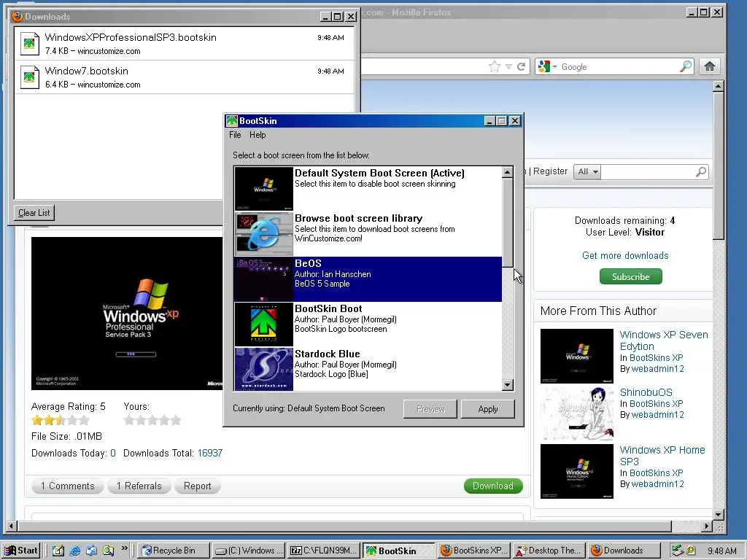747x560 pixels.
Task: Set your rating to five stars
Action: pos(176,420)
